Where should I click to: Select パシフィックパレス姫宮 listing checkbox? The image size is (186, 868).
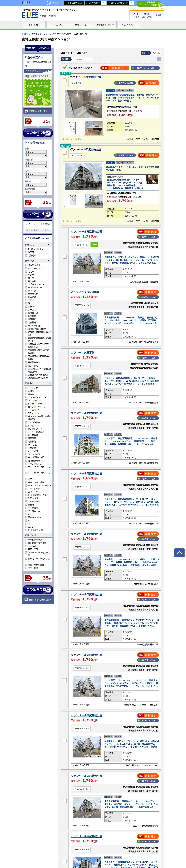click(x=65, y=317)
